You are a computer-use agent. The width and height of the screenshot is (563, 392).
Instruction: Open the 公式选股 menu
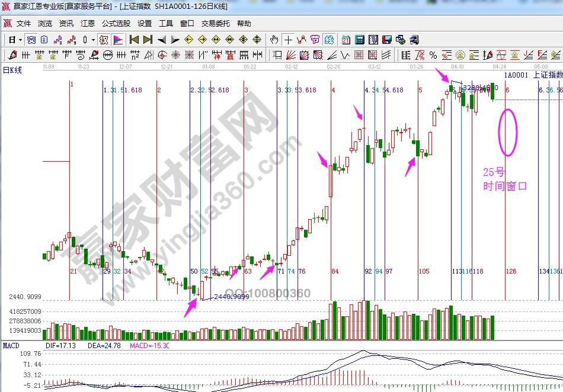116,24
